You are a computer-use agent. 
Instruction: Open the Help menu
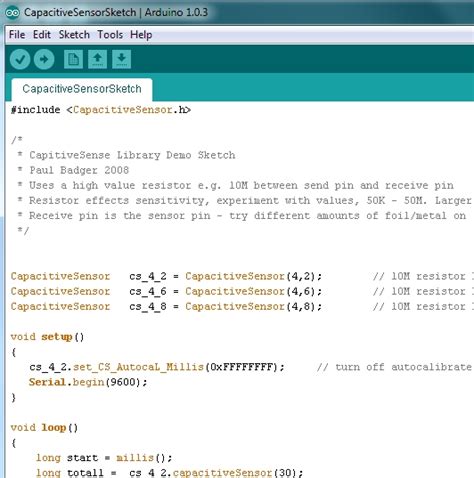click(141, 35)
